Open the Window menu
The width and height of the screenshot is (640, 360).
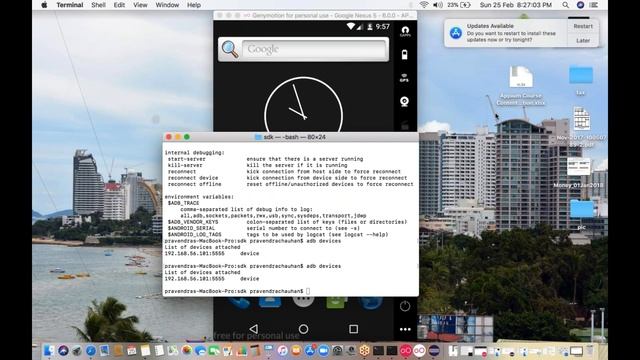point(167,5)
